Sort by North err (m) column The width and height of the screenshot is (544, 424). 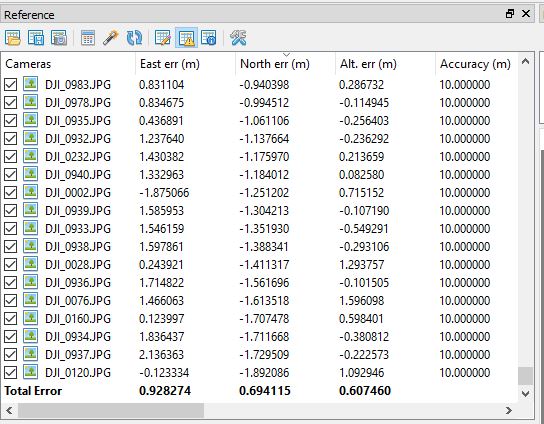coord(285,64)
